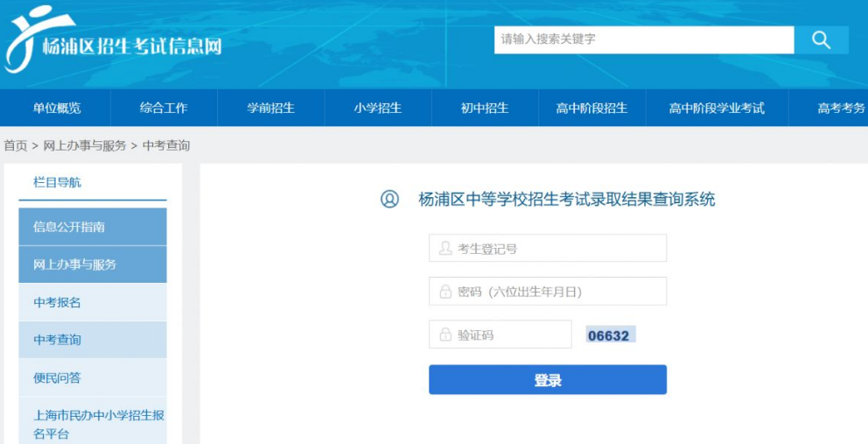Viewport: 868px width, 444px height.
Task: Click 中考查询 in the breadcrumb
Action: [166, 145]
